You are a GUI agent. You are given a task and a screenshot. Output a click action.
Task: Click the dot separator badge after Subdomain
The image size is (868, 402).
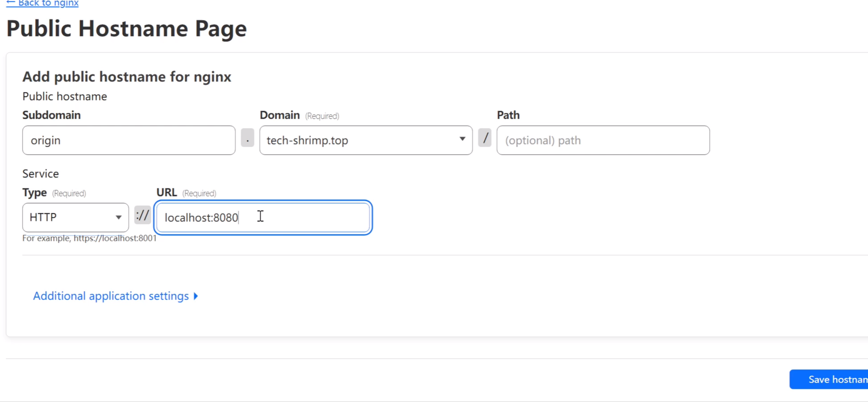[247, 138]
